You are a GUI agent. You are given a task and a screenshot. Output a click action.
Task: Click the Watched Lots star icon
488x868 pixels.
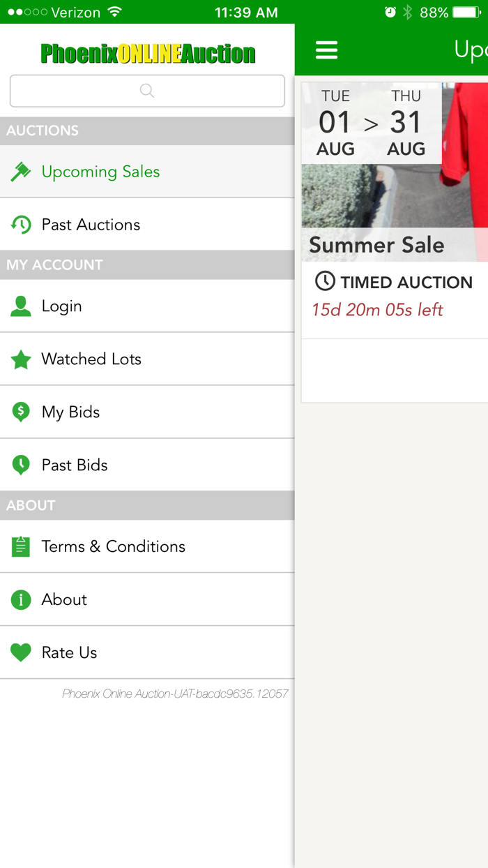pos(21,359)
